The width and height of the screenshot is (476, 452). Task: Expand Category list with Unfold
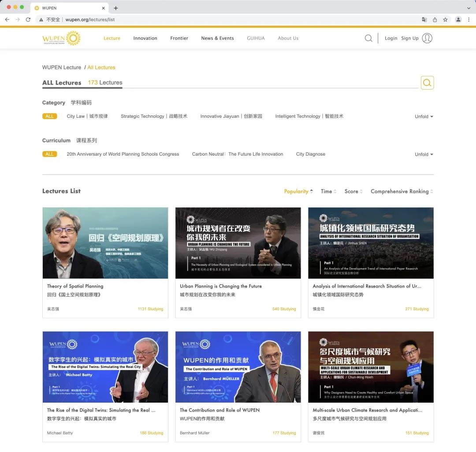coord(424,117)
